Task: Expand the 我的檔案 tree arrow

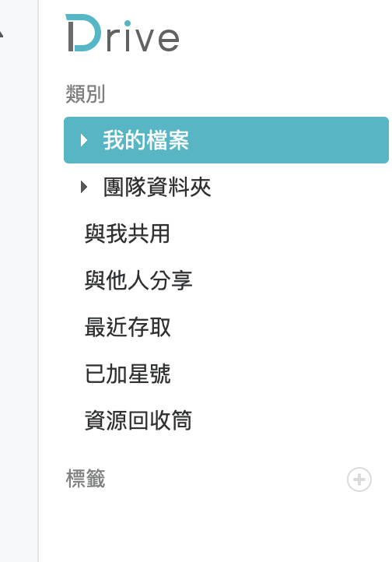Action: coord(84,140)
